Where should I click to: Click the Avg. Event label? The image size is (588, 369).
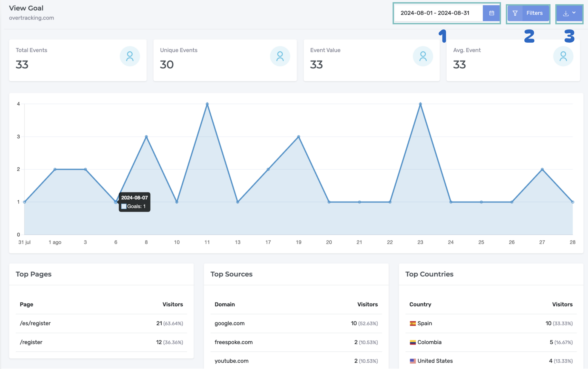[x=467, y=50]
